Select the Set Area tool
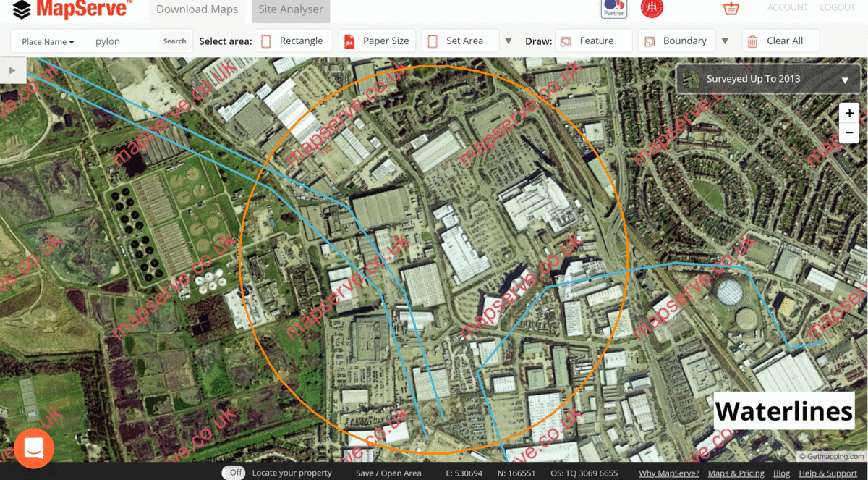The height and width of the screenshot is (480, 868). click(460, 41)
